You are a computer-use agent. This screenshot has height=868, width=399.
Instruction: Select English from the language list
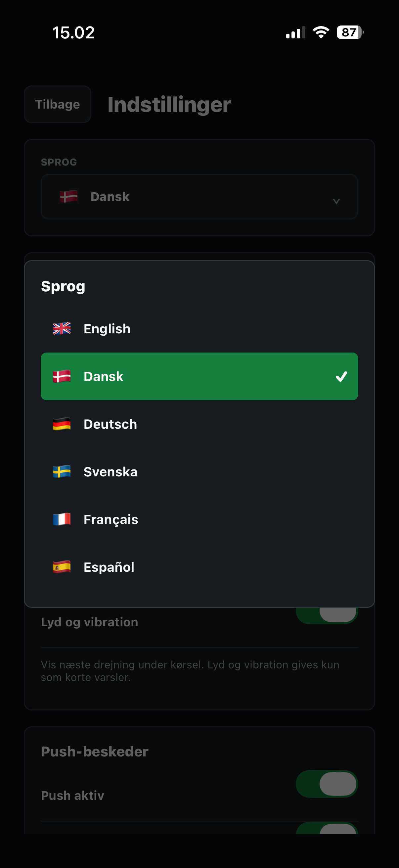[199, 329]
